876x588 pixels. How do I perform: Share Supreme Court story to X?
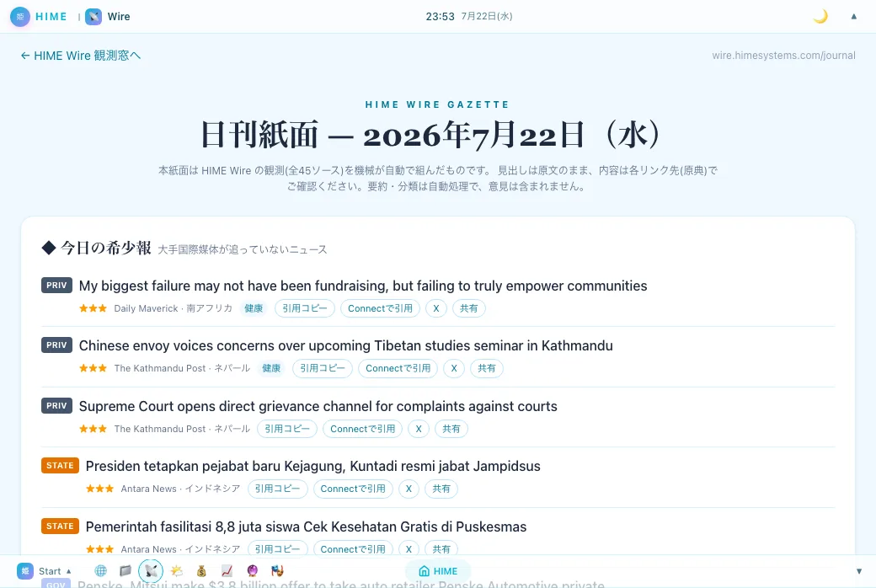[x=419, y=429]
